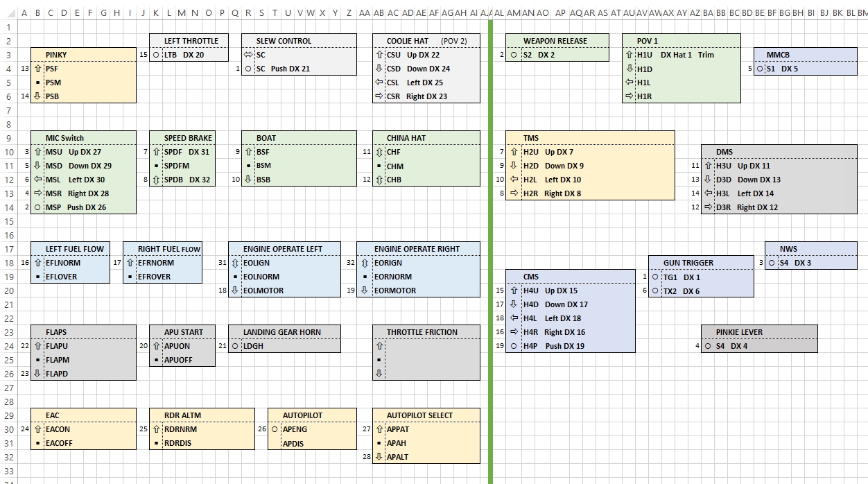
Task: Click the PSF cell under PINKY
Action: pyautogui.click(x=89, y=69)
